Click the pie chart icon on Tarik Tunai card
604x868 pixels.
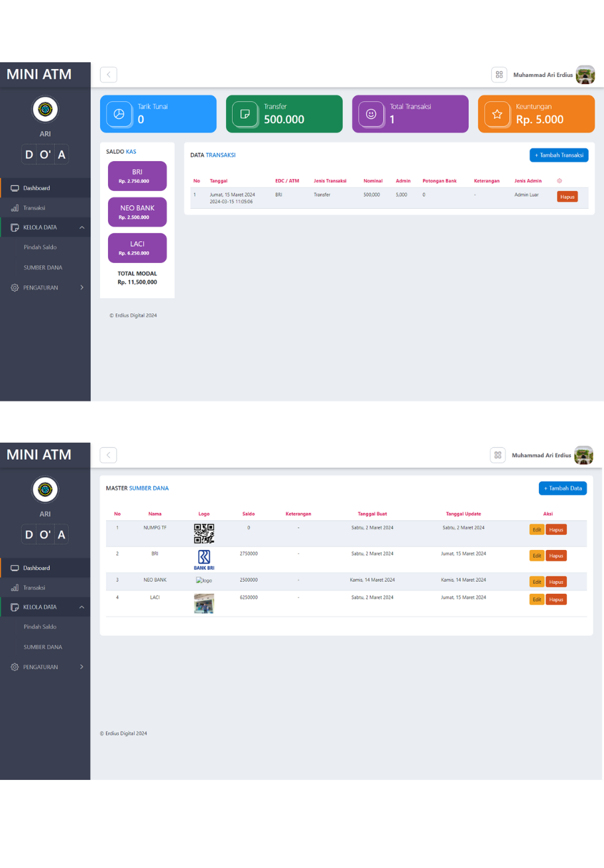(x=119, y=114)
